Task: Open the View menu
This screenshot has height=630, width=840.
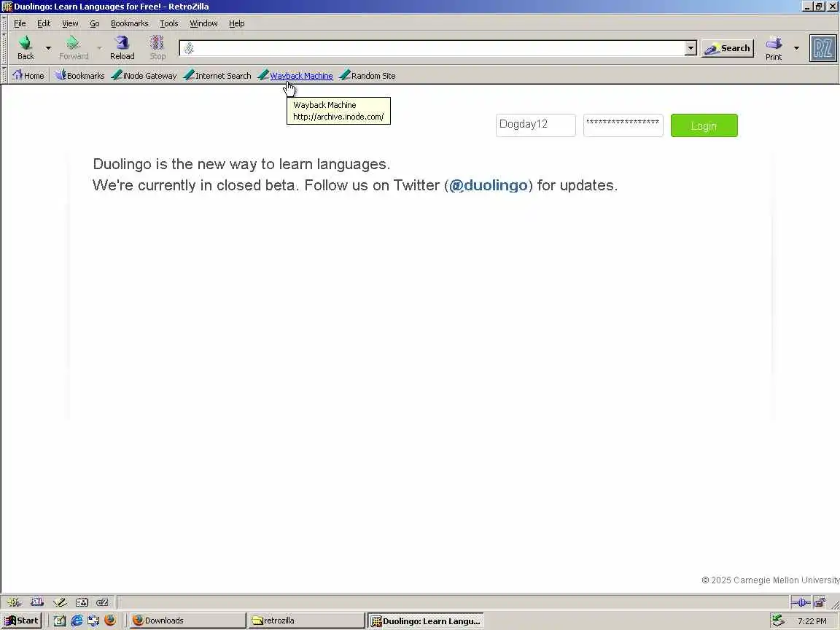Action: coord(70,23)
